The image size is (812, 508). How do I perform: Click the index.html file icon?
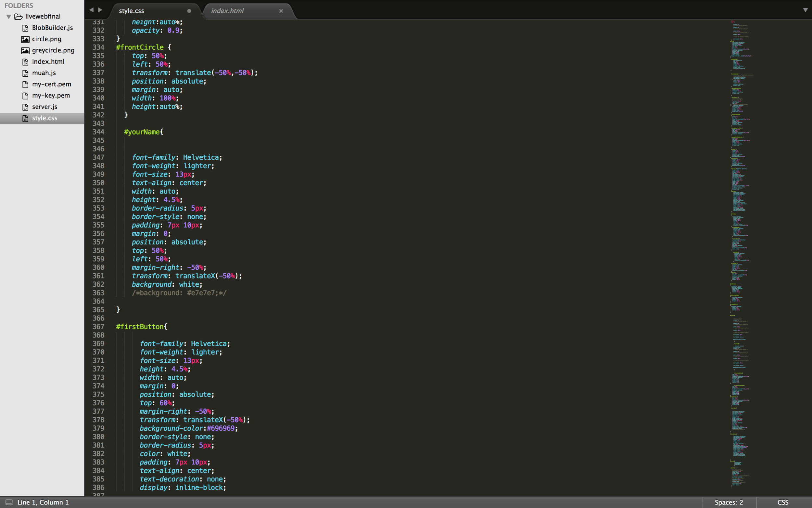(x=25, y=62)
